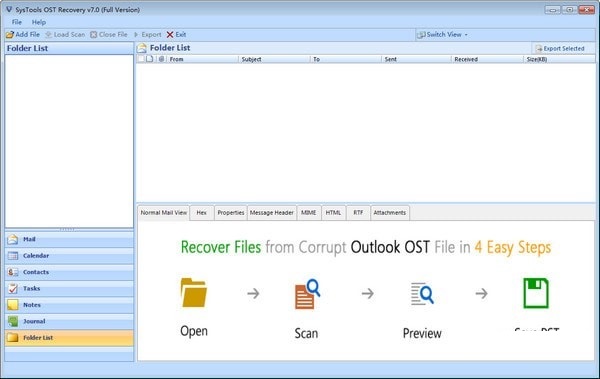
Task: Select the Mail navigation label
Action: (29, 239)
